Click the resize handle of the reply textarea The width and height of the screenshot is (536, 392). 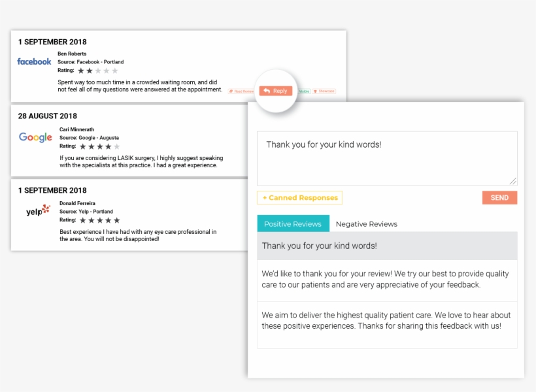(514, 180)
